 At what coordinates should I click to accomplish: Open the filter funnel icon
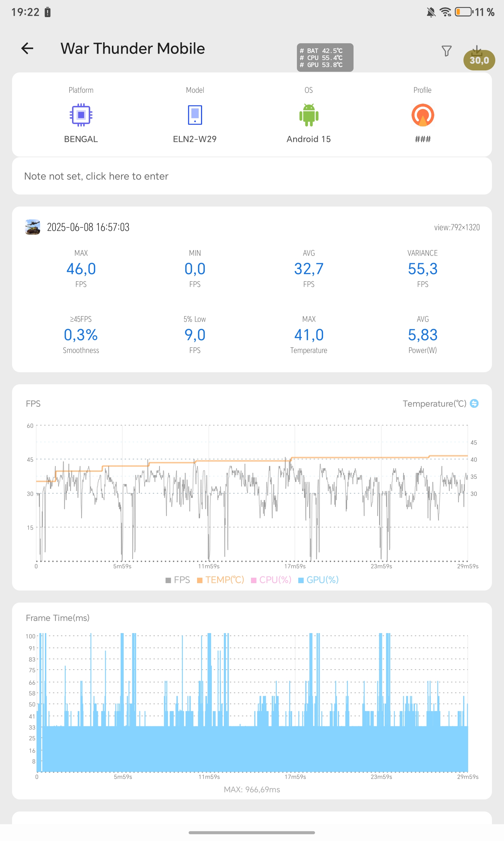[446, 51]
